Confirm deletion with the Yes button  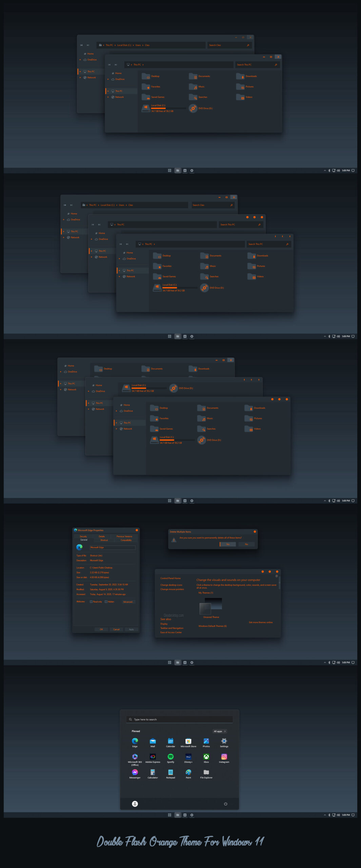click(228, 544)
